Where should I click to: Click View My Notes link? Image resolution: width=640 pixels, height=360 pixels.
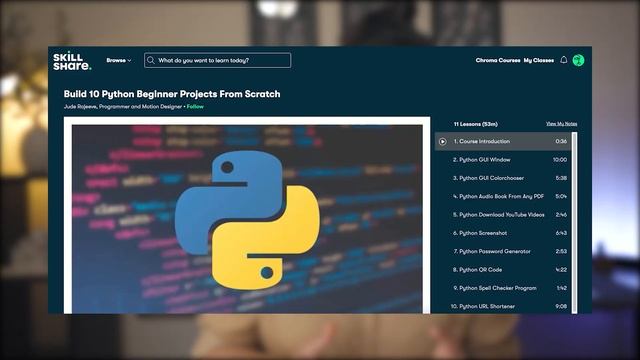562,124
